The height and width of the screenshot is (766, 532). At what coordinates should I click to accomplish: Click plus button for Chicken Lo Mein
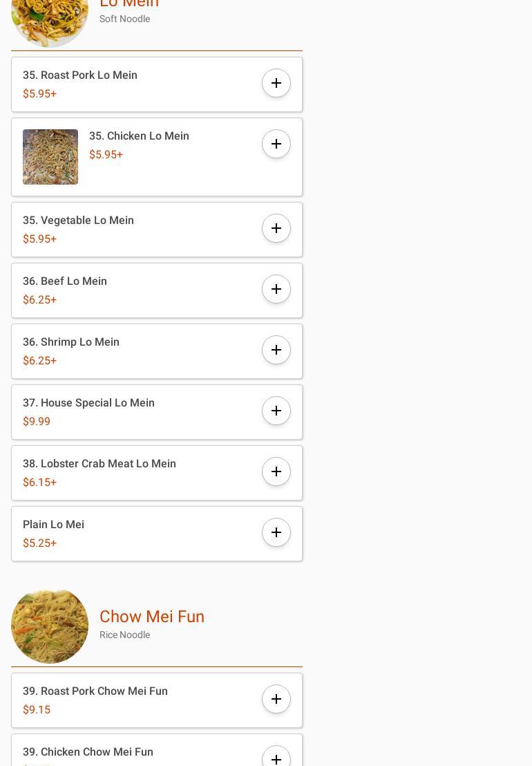click(x=276, y=144)
